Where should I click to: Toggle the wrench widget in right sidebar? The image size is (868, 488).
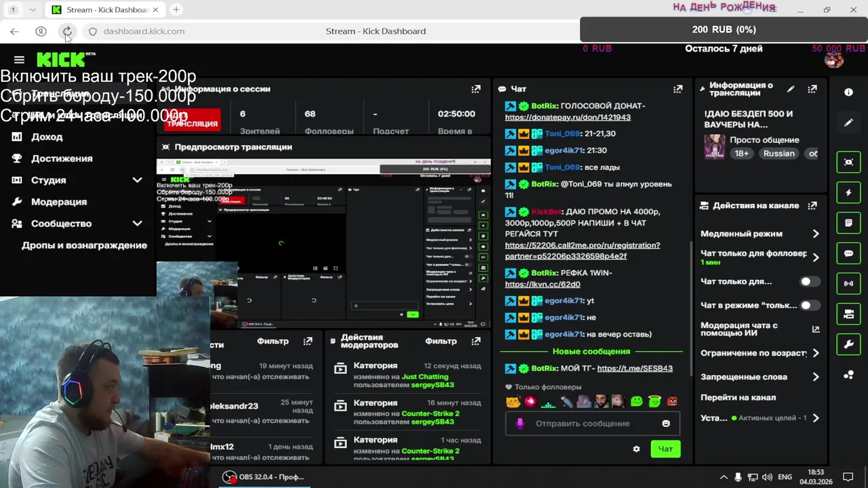pyautogui.click(x=848, y=344)
